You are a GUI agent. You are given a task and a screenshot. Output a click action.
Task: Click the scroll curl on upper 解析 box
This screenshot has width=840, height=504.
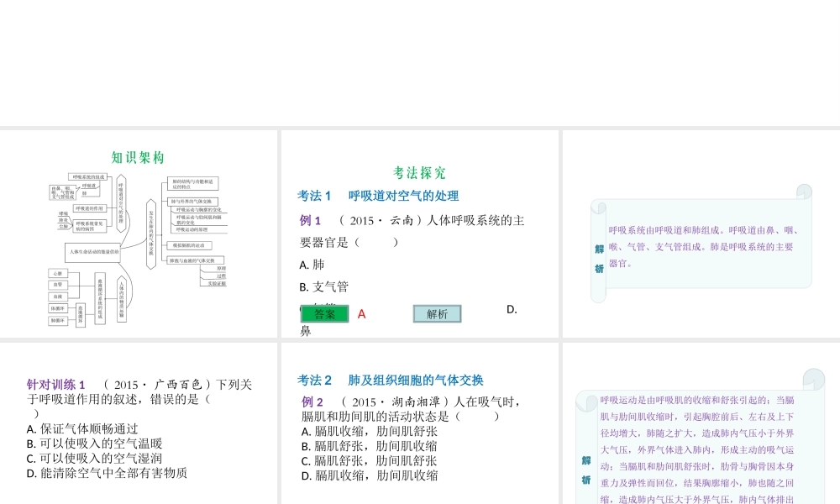[804, 192]
